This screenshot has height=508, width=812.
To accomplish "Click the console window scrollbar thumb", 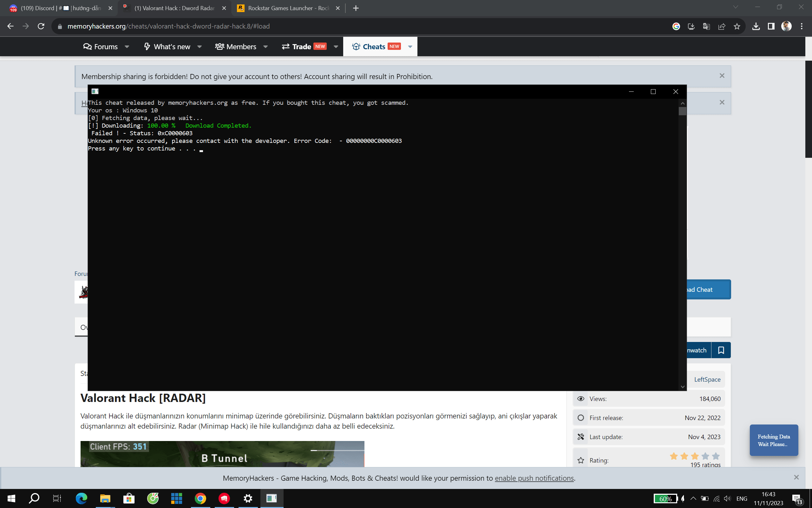I will [683, 111].
